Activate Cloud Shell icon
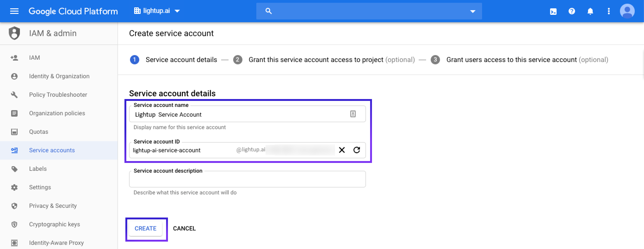Viewport: 644px width, 249px height. tap(553, 11)
